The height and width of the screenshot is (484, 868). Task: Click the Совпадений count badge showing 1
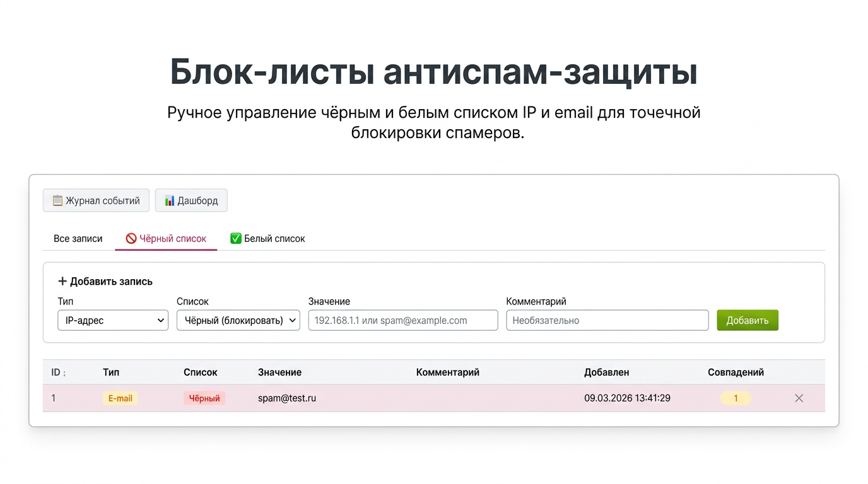pos(736,398)
